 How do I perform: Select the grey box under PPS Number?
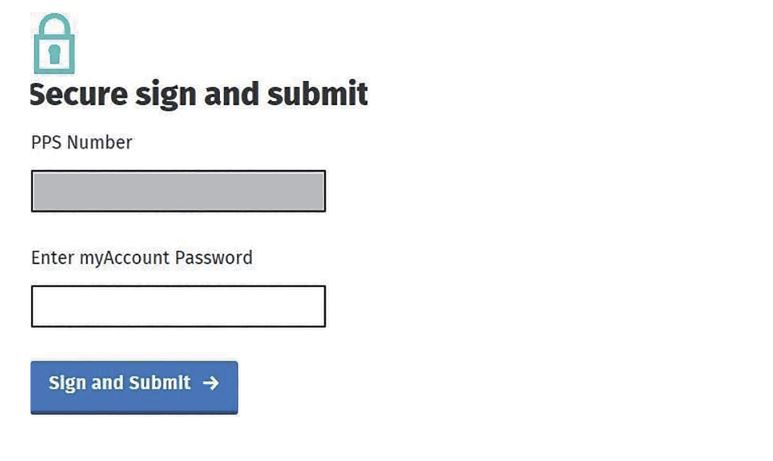(178, 191)
